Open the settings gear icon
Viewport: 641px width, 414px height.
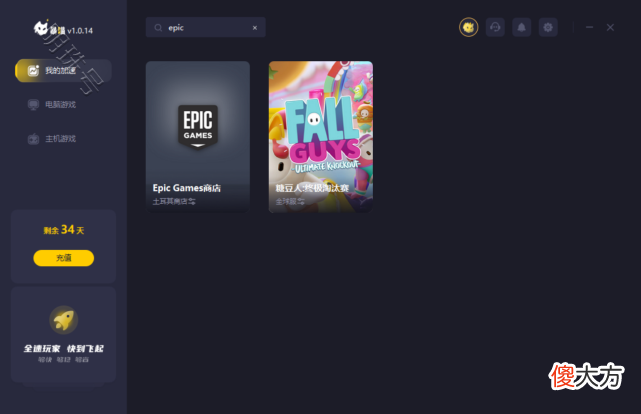[548, 27]
